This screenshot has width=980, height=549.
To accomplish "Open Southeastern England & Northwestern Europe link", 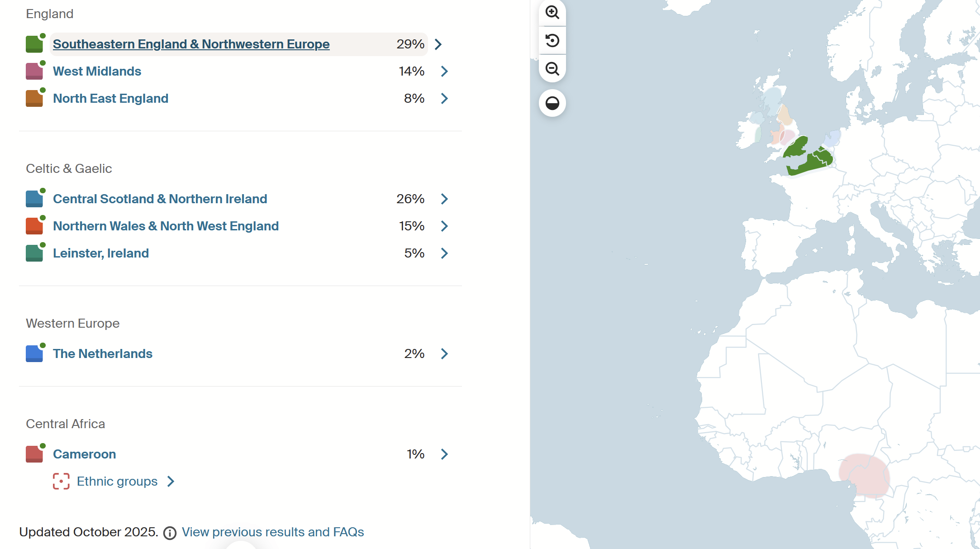I will tap(191, 44).
